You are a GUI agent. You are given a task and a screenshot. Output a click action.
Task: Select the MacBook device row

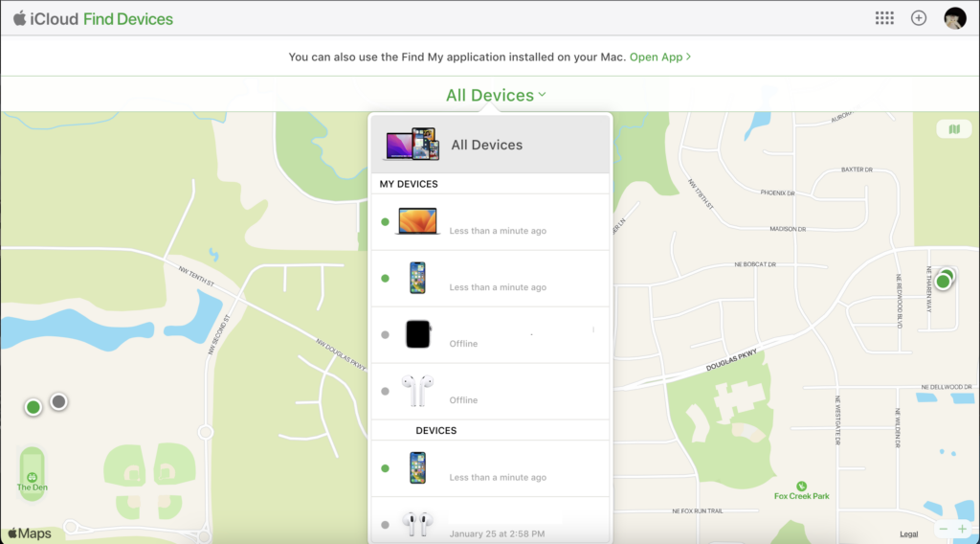490,222
